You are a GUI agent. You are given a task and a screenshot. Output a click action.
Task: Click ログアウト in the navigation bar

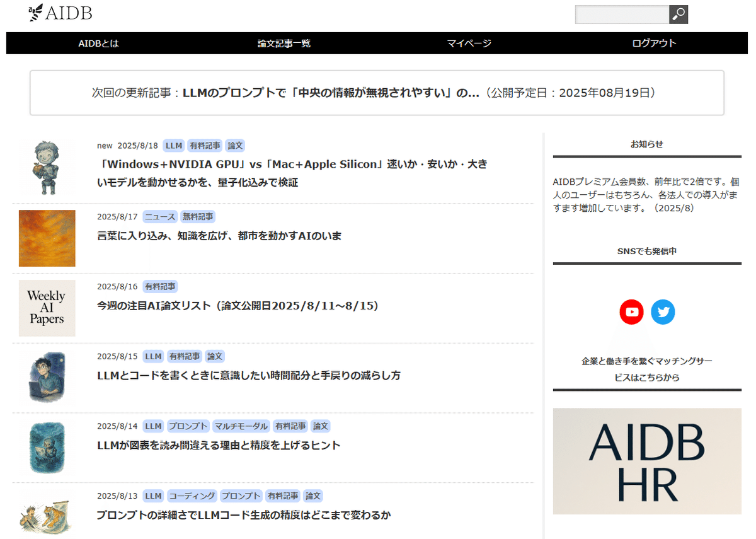pyautogui.click(x=654, y=43)
